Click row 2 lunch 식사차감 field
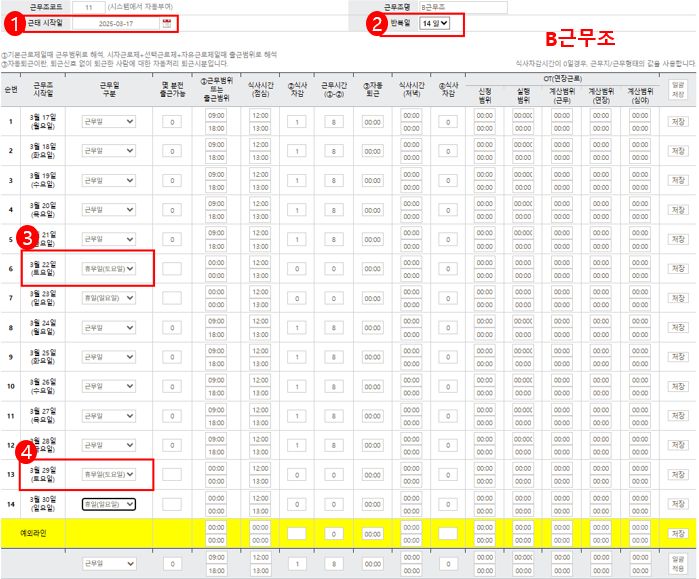699x579 pixels. [296, 151]
